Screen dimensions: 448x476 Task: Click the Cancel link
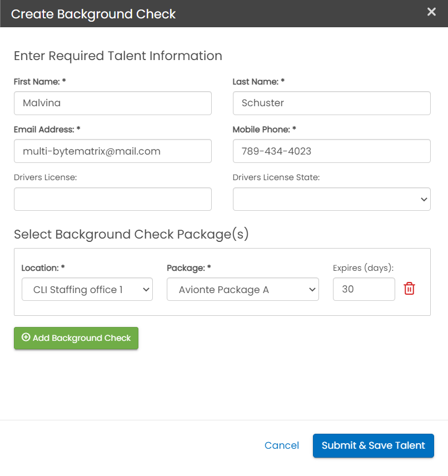tap(282, 445)
